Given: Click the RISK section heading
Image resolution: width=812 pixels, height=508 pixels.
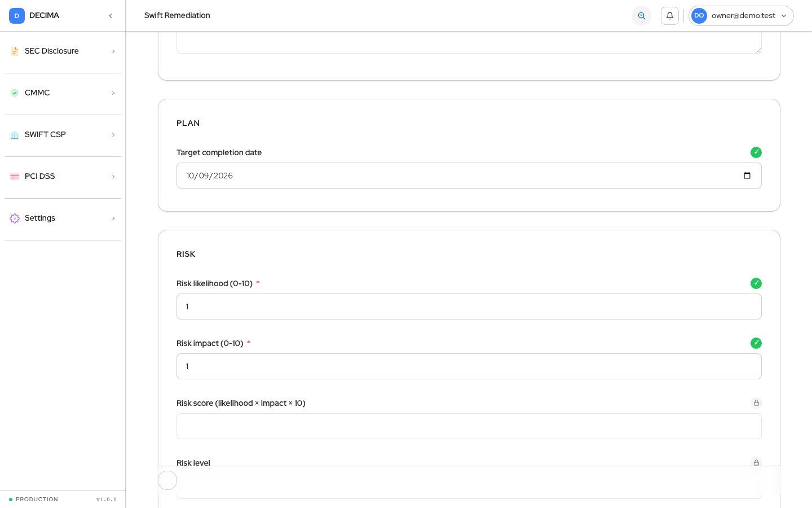Looking at the screenshot, I should (186, 254).
